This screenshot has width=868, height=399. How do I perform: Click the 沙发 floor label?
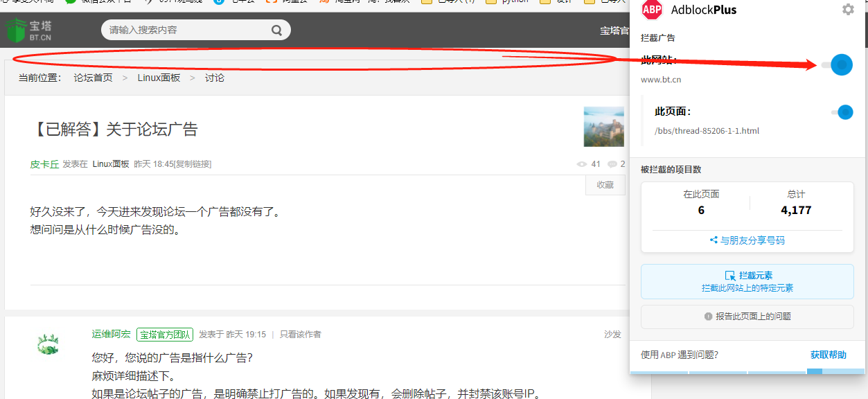click(612, 335)
